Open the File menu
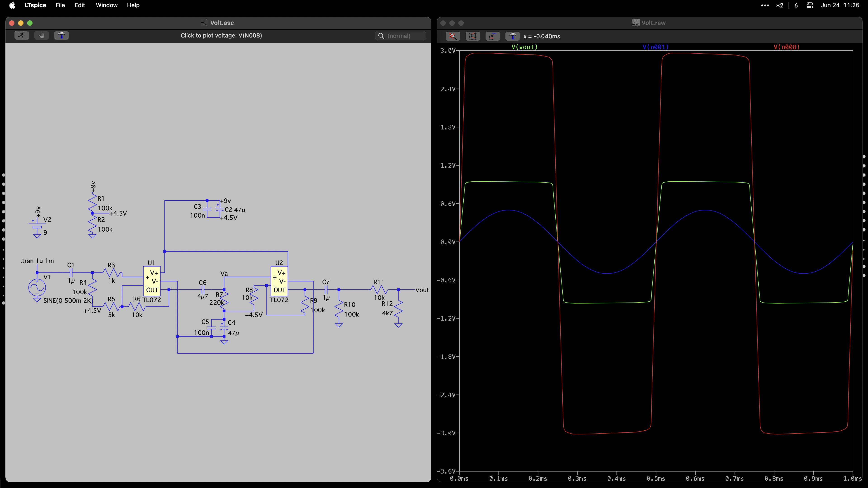 point(60,5)
